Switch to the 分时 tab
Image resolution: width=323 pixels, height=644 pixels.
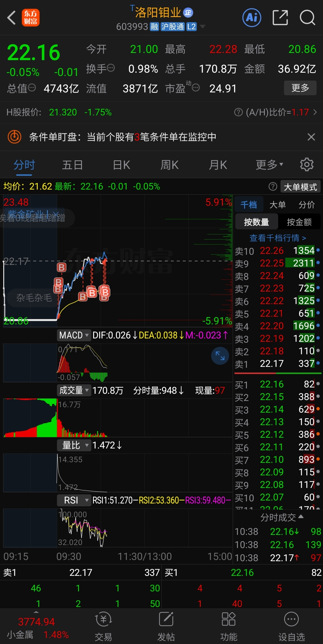coord(24,165)
